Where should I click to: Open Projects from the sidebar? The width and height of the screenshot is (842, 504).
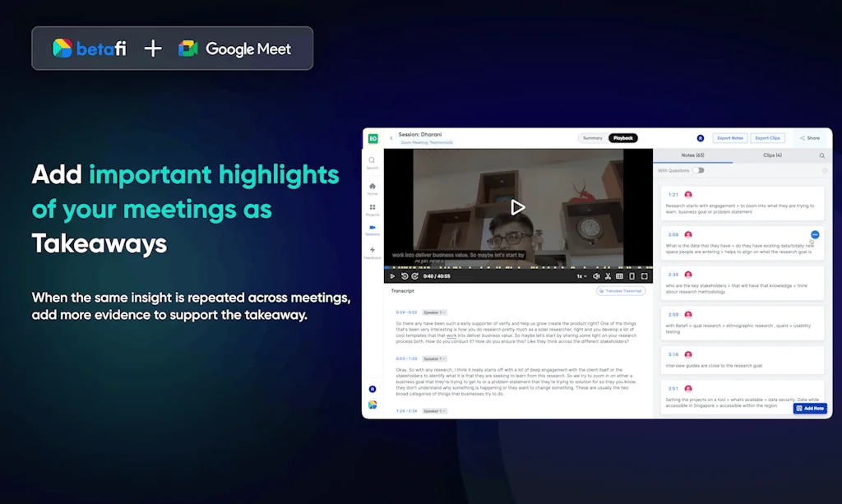tap(372, 210)
